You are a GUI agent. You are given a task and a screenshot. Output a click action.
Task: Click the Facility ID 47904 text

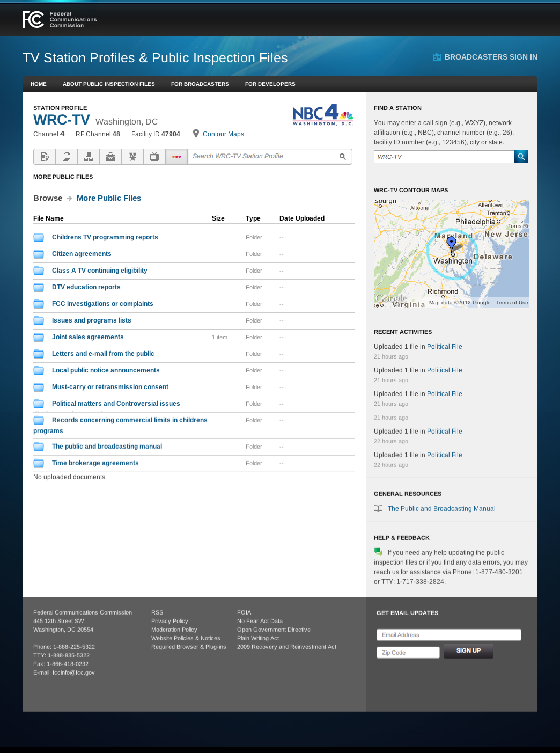(156, 134)
